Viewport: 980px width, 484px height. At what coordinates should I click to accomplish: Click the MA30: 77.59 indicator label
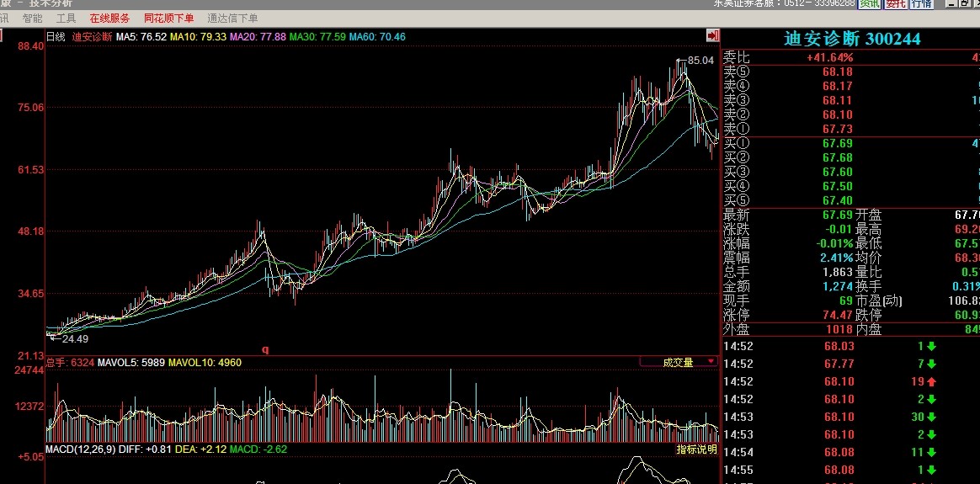[317, 37]
